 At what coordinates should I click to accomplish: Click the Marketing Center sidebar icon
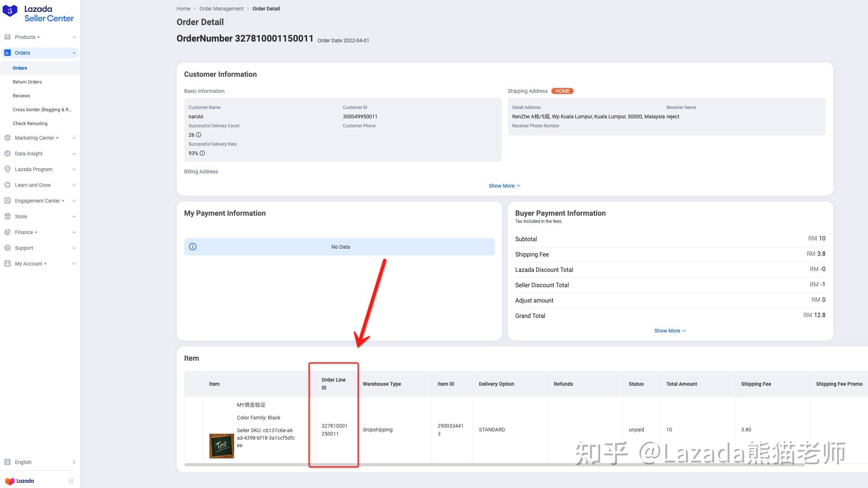(7, 138)
